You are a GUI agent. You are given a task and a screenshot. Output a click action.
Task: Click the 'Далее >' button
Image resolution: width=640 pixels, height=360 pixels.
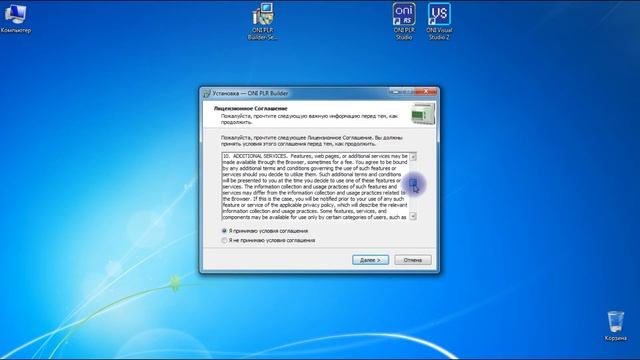370,260
